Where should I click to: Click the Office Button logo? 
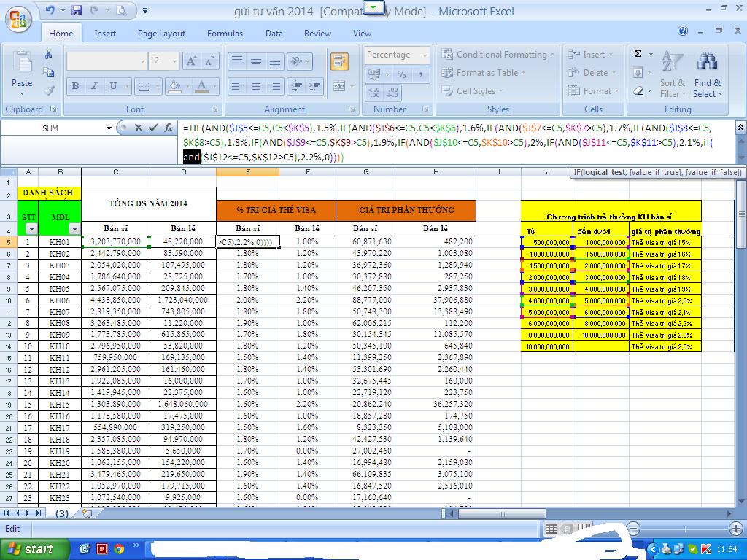pos(20,17)
